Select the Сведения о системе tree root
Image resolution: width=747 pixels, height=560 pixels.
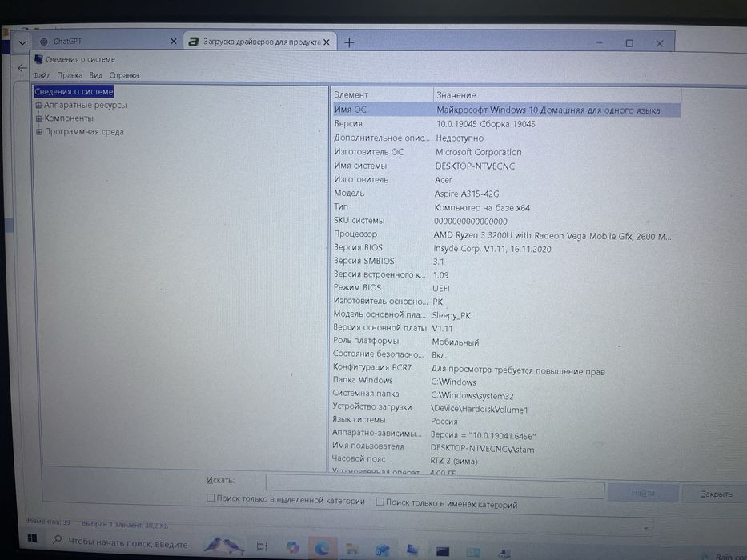[74, 91]
